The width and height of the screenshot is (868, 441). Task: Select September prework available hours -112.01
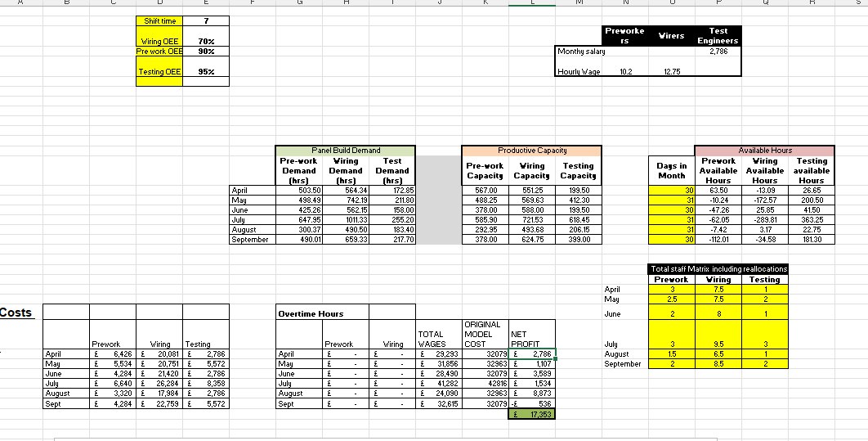pyautogui.click(x=718, y=240)
